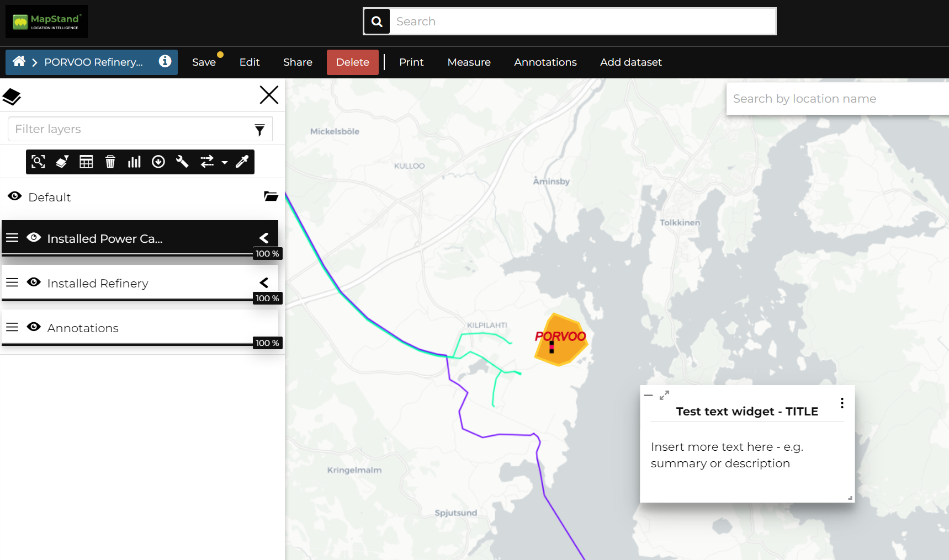Click the magnifier icon beside the top Search field

pyautogui.click(x=377, y=22)
